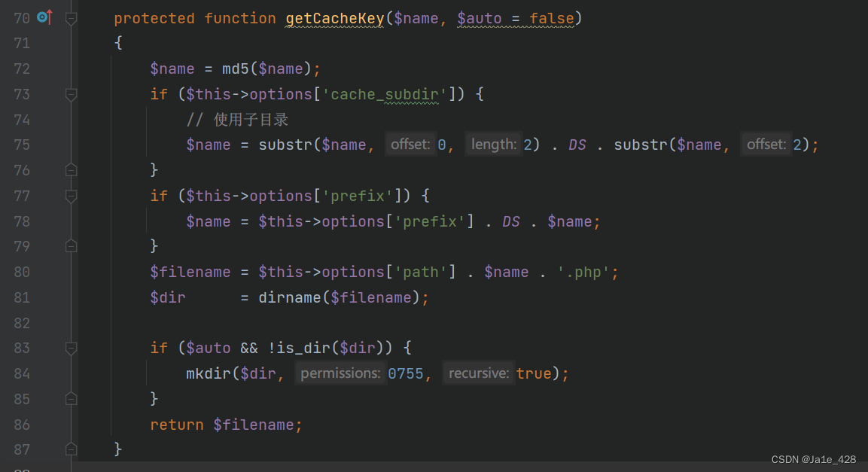Click line number 86 in the gutter
This screenshot has width=868, height=472.
click(x=22, y=425)
